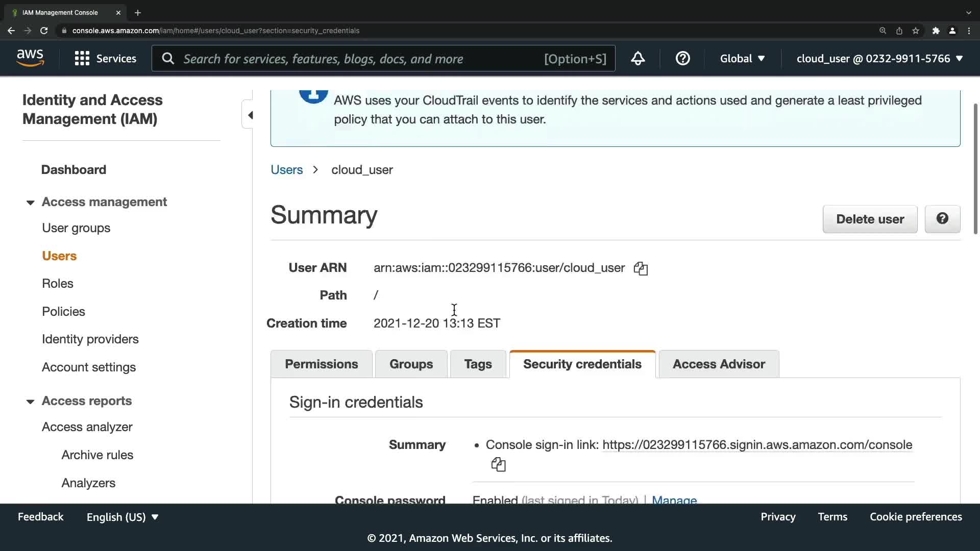Click the AWS logo home icon

pos(30,58)
